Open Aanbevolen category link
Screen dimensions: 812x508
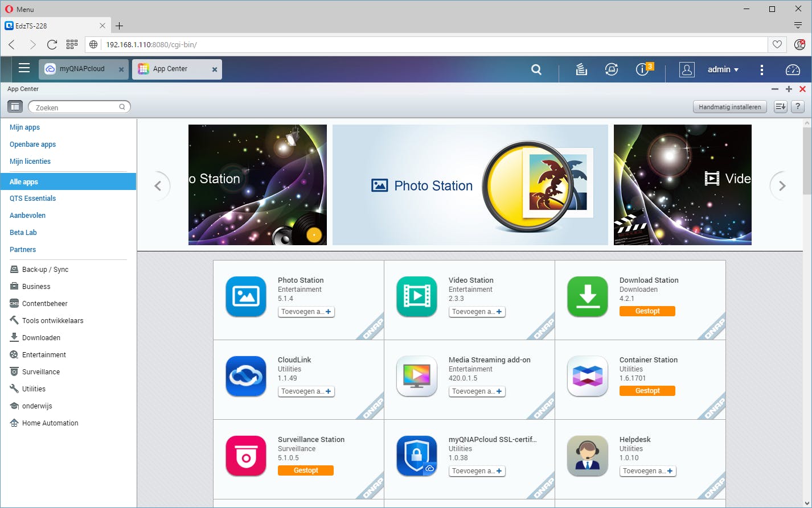click(27, 216)
